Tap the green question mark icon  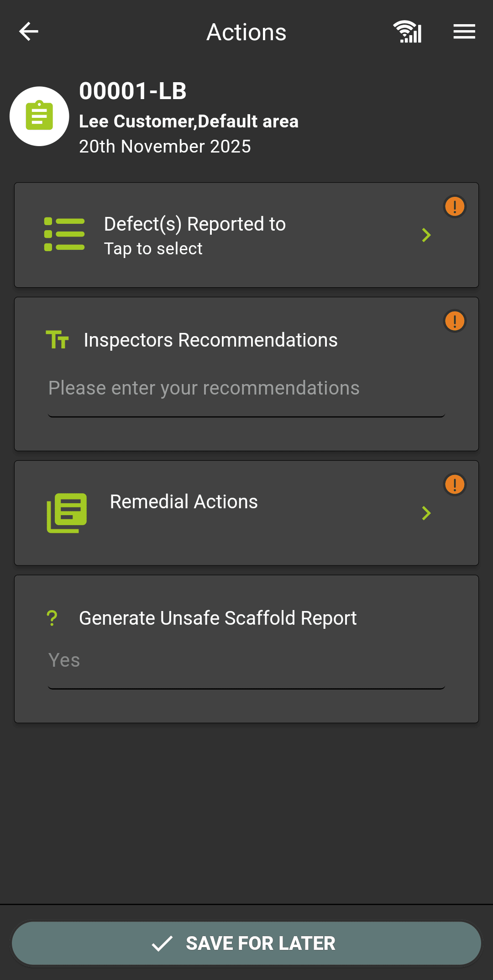[x=52, y=618]
